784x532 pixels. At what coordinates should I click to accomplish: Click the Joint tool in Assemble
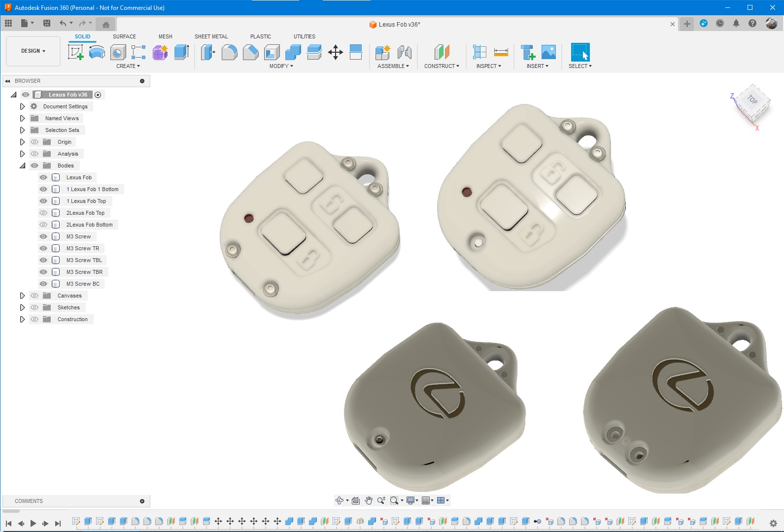point(404,52)
